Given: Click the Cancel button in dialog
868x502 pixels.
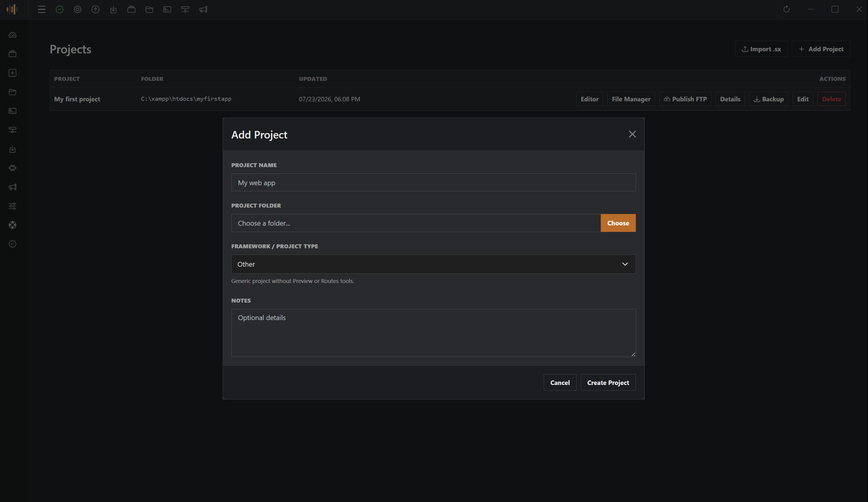Looking at the screenshot, I should (560, 382).
